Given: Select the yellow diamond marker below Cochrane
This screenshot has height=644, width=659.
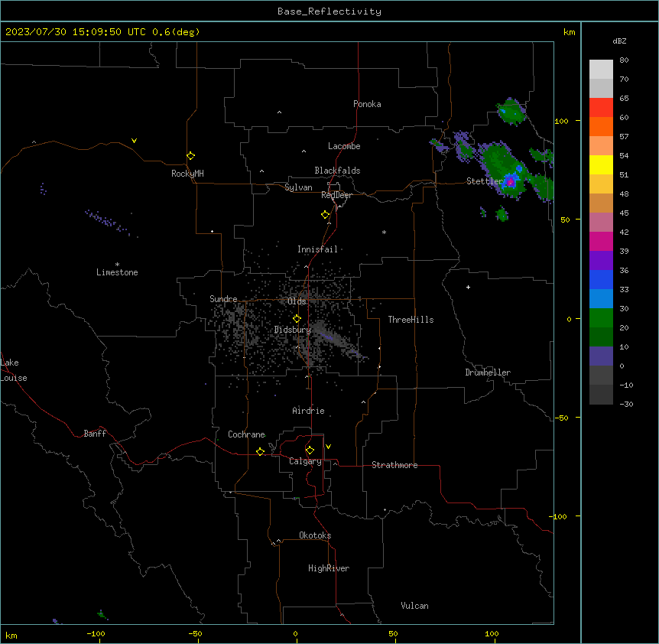Looking at the screenshot, I should tap(260, 451).
